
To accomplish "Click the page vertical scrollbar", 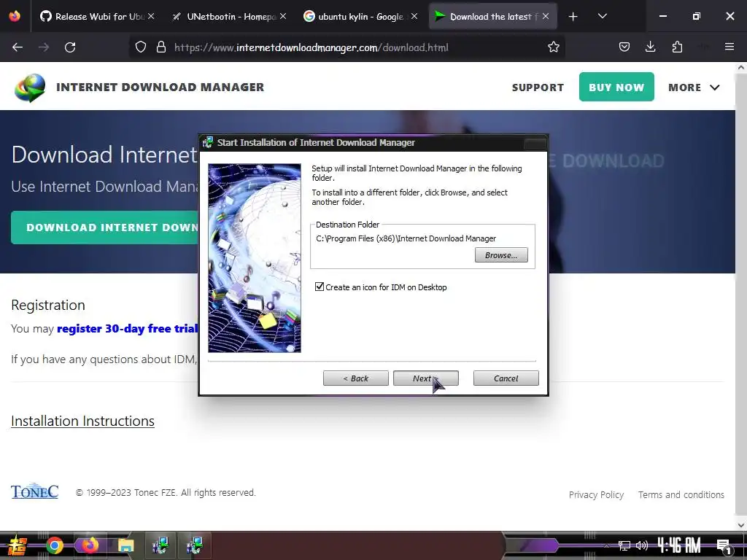I will (741, 296).
